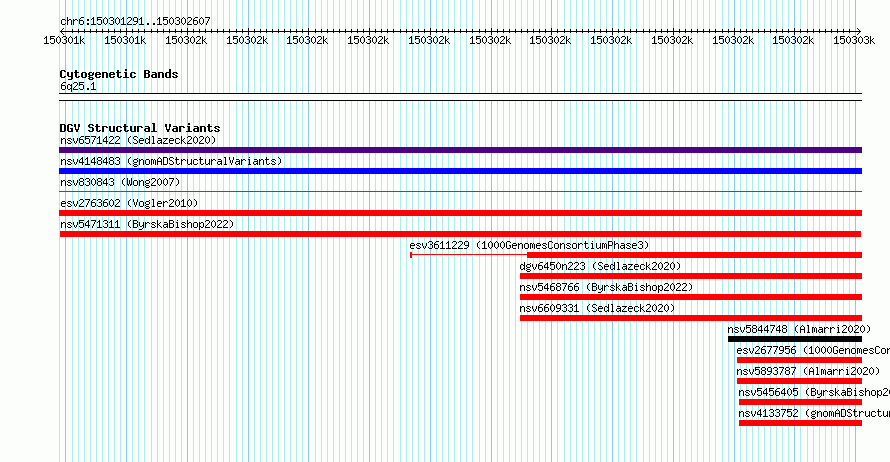
Task: Click the blue nsv4148483 variant bar
Action: tap(460, 171)
